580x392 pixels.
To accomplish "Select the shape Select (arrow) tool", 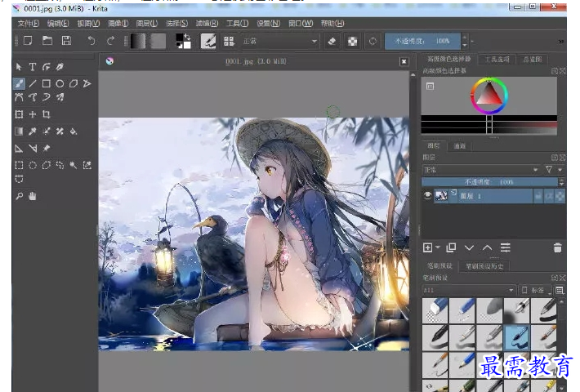I will (19, 67).
